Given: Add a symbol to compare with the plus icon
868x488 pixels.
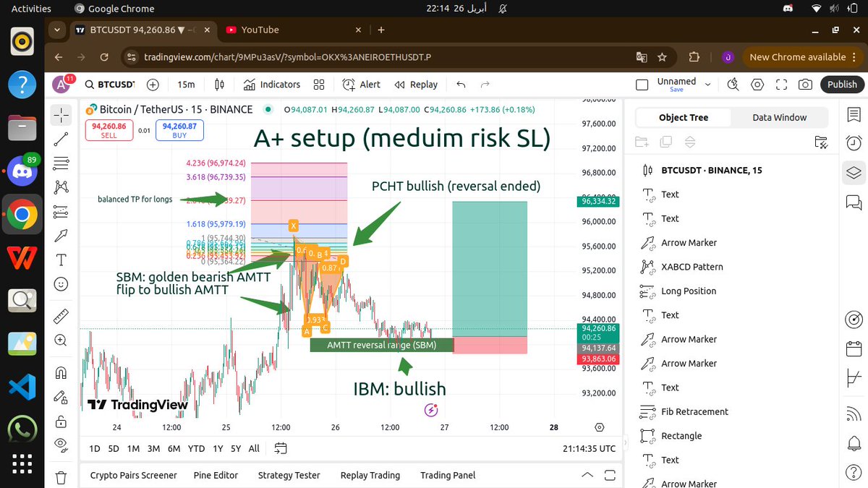Looking at the screenshot, I should (x=153, y=85).
